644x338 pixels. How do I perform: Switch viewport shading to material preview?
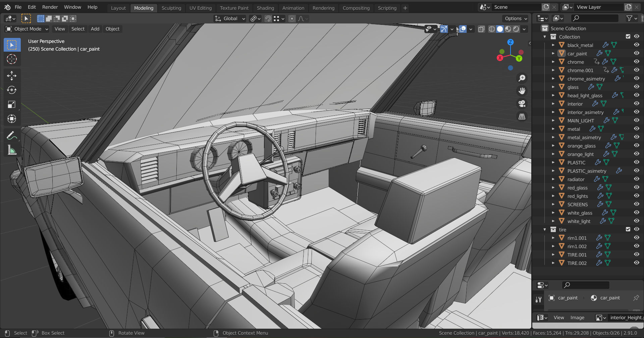tap(508, 29)
